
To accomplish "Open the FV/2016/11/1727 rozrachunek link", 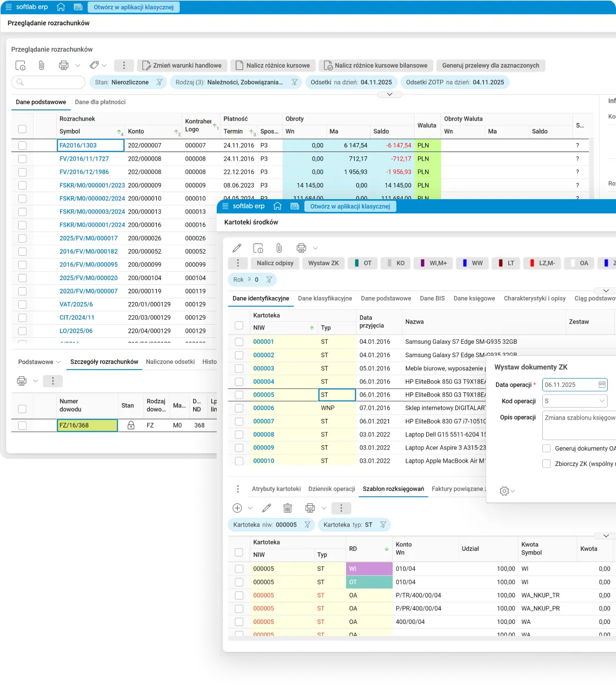I will point(84,158).
